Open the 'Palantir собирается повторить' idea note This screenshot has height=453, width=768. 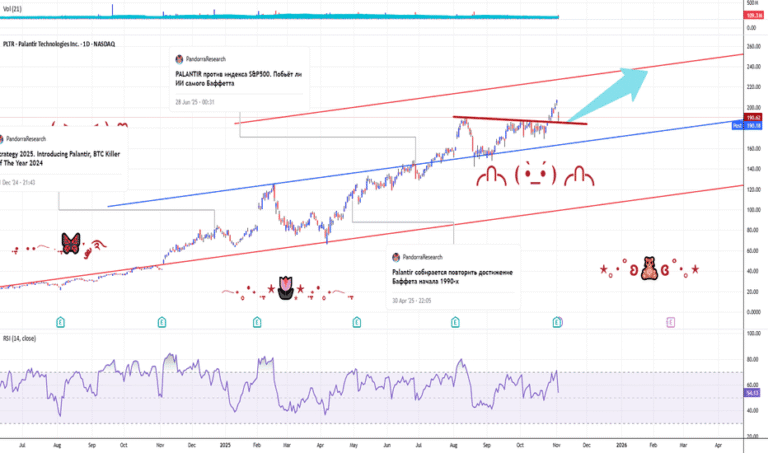pos(452,277)
